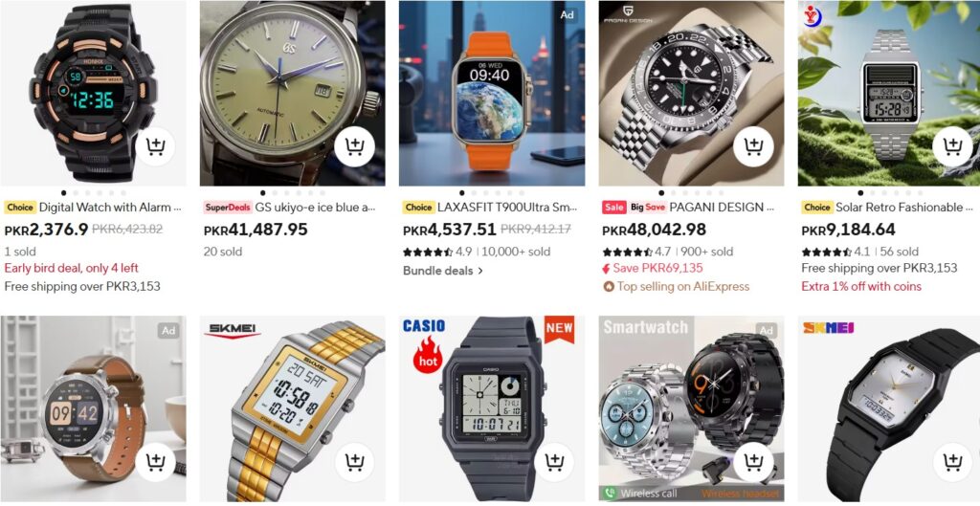Click Extra 1% off with coins text
The width and height of the screenshot is (980, 506).
click(861, 287)
